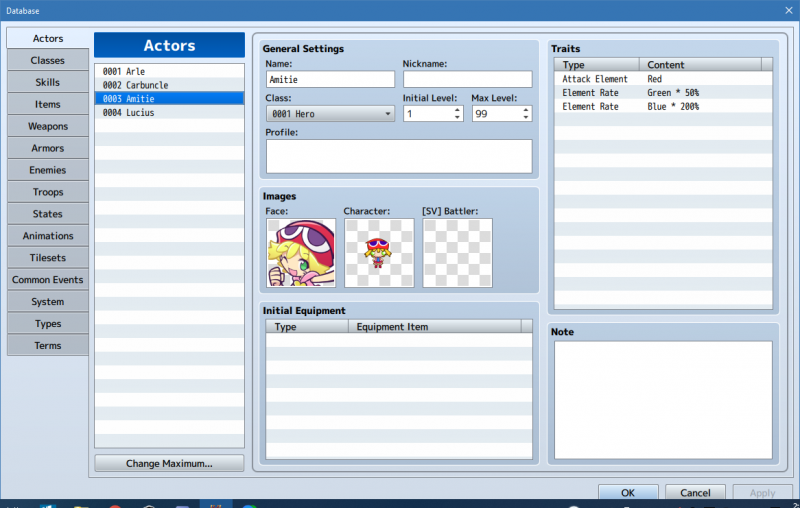Click into the Profile text box
The width and height of the screenshot is (800, 508).
point(399,156)
